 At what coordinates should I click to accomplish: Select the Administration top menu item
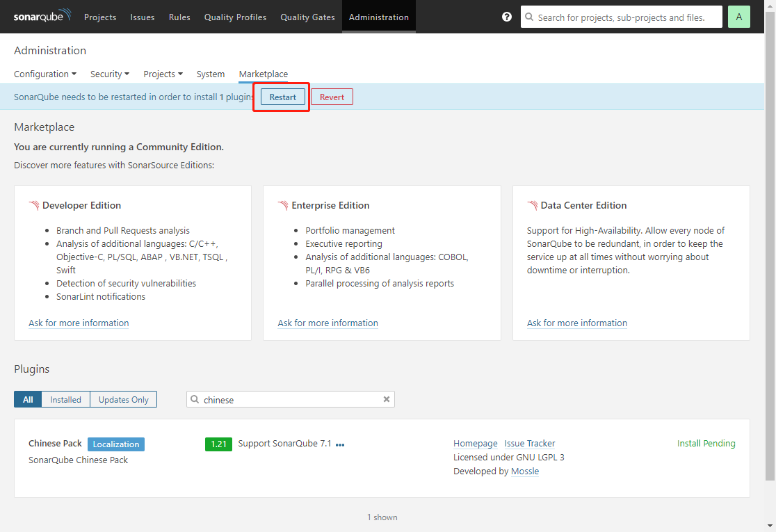378,17
